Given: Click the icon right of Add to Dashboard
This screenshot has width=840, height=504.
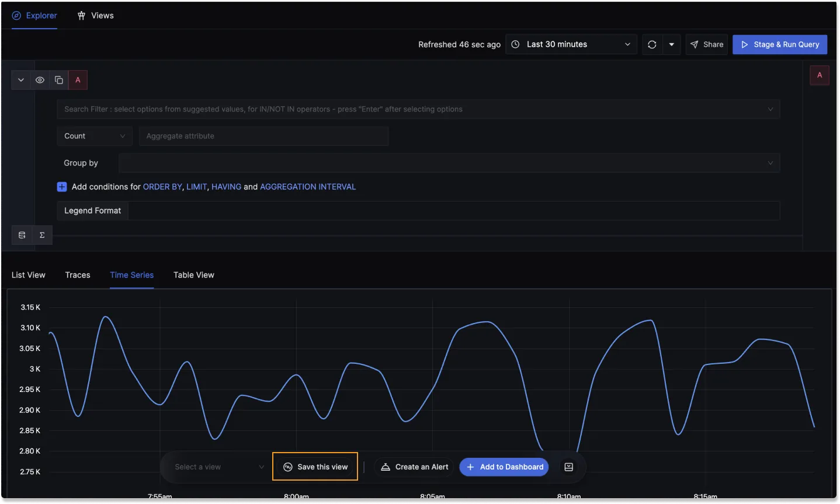Looking at the screenshot, I should pos(569,467).
